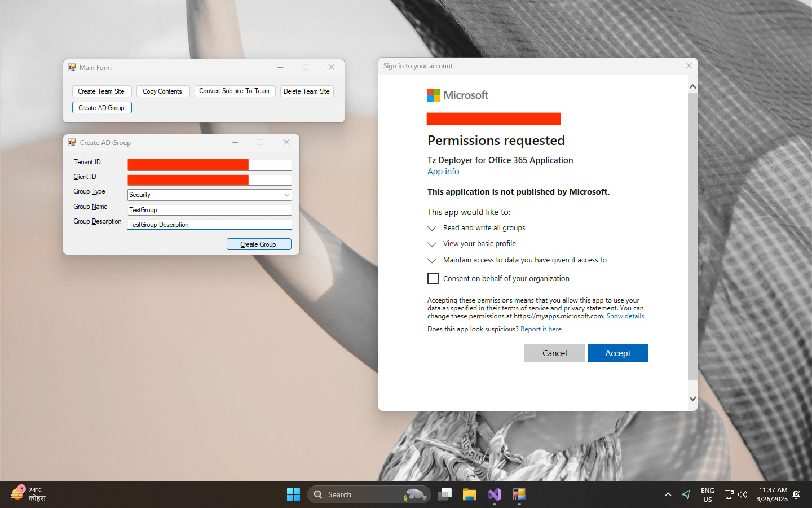The height and width of the screenshot is (508, 812).
Task: Open the Group Type dropdown
Action: (x=287, y=195)
